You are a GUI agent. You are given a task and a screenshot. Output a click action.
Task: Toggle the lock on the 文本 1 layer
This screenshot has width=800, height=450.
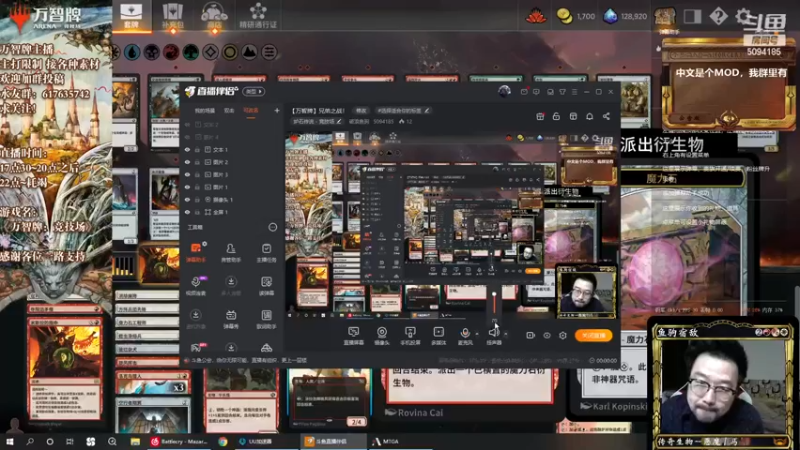(x=197, y=149)
